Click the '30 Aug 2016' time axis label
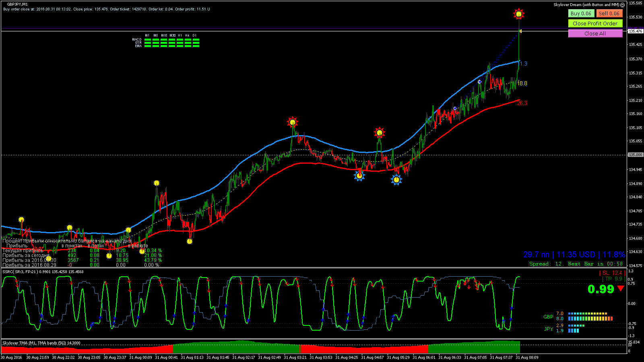 (12, 357)
